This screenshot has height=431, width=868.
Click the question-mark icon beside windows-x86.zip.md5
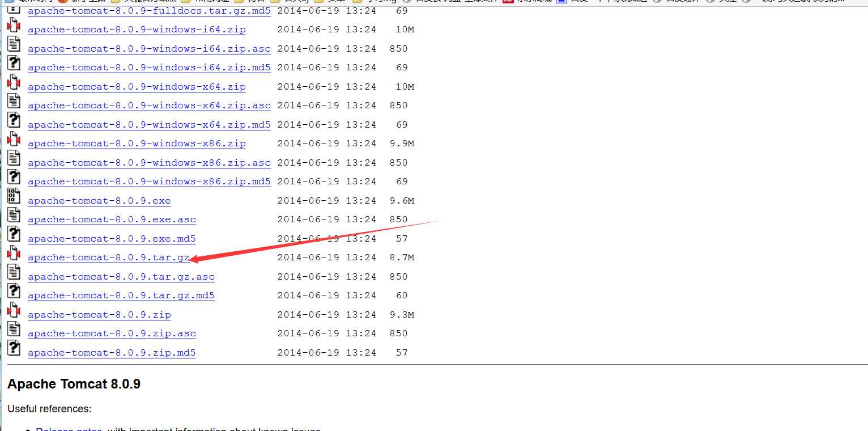click(x=14, y=178)
